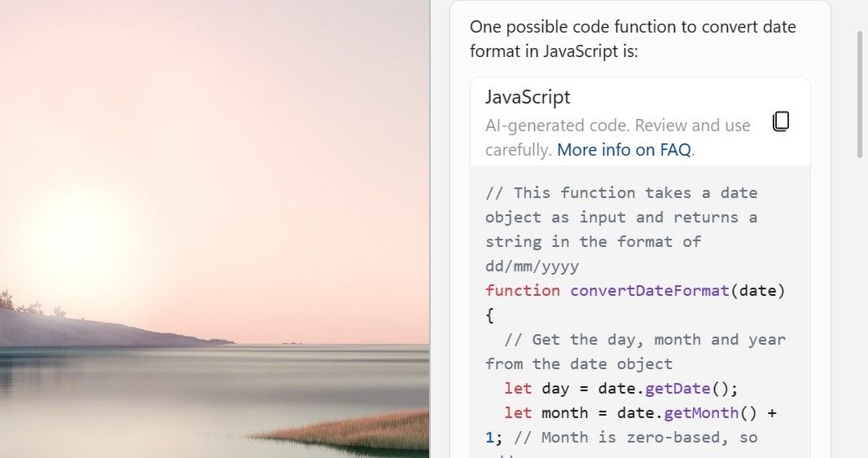Screen dimensions: 868x458
Task: Click the comment '// Get the day, month and year'
Action: click(645, 340)
